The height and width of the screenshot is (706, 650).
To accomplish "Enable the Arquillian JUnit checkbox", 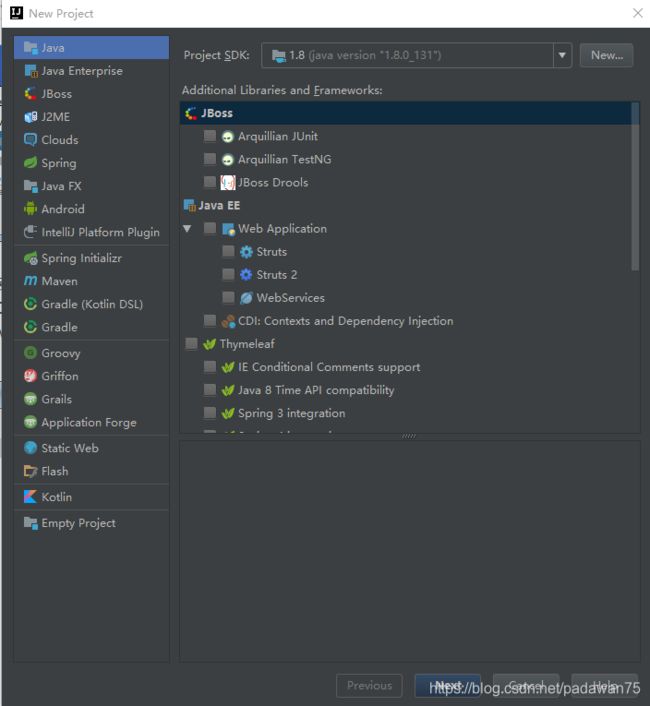I will click(x=210, y=136).
